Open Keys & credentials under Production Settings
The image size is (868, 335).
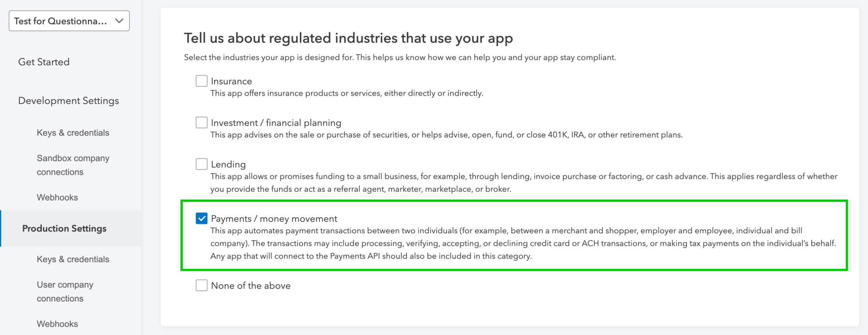[73, 259]
